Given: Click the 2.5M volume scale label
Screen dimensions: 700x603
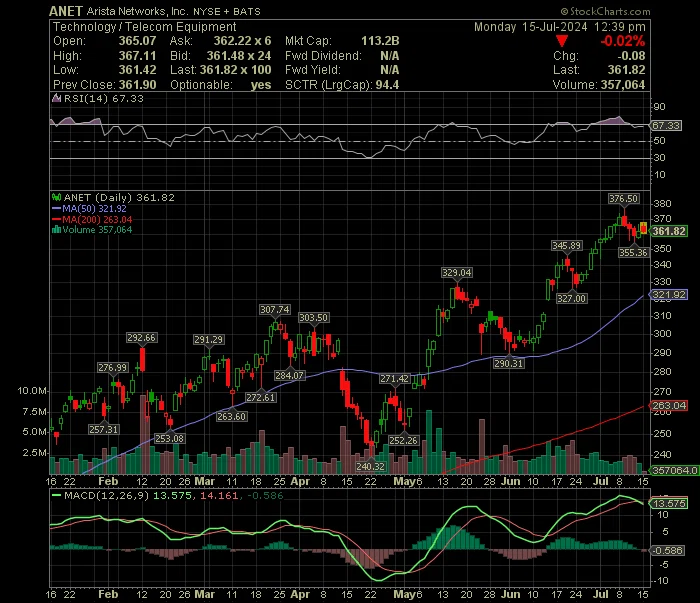Looking at the screenshot, I should point(34,453).
